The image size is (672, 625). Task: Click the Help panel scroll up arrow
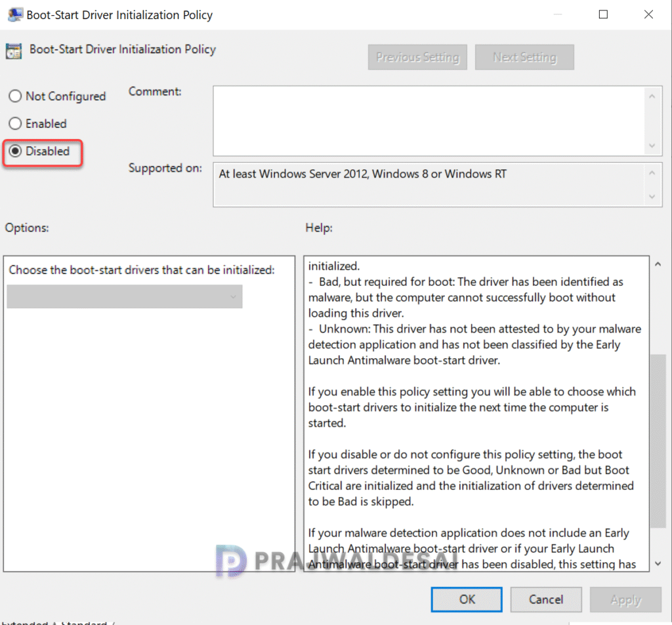click(x=658, y=264)
